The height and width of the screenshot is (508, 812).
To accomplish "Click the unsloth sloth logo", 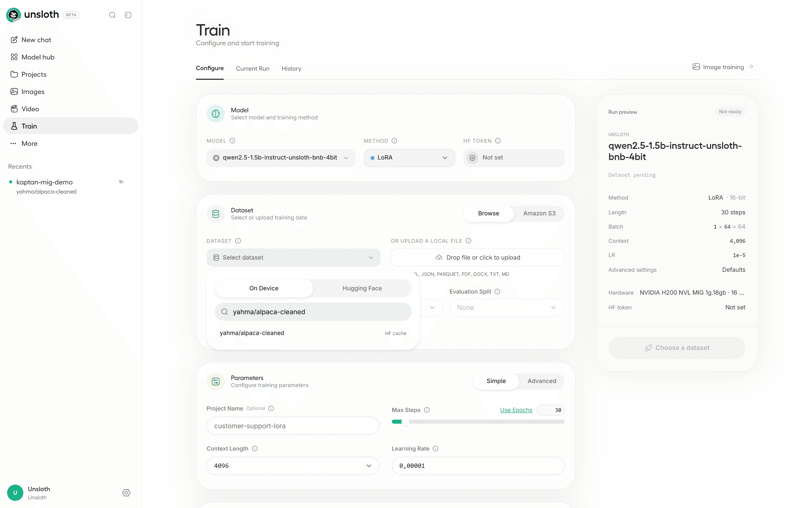I will [13, 15].
